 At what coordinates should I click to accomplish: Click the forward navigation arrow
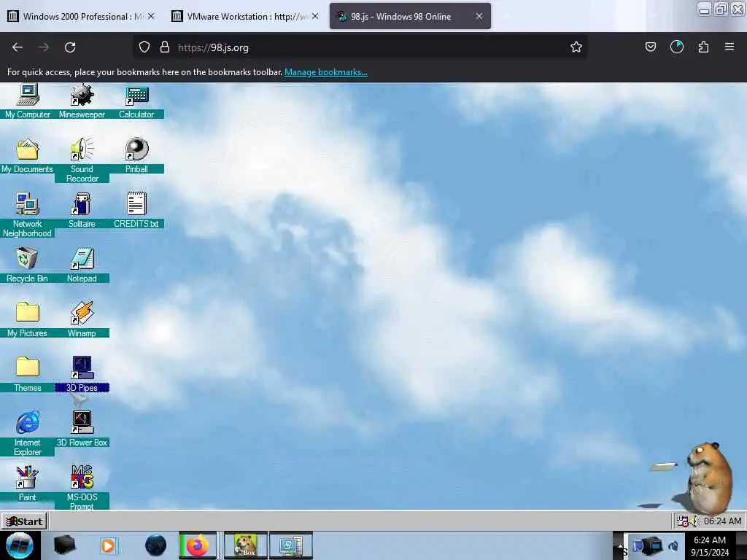[x=44, y=47]
